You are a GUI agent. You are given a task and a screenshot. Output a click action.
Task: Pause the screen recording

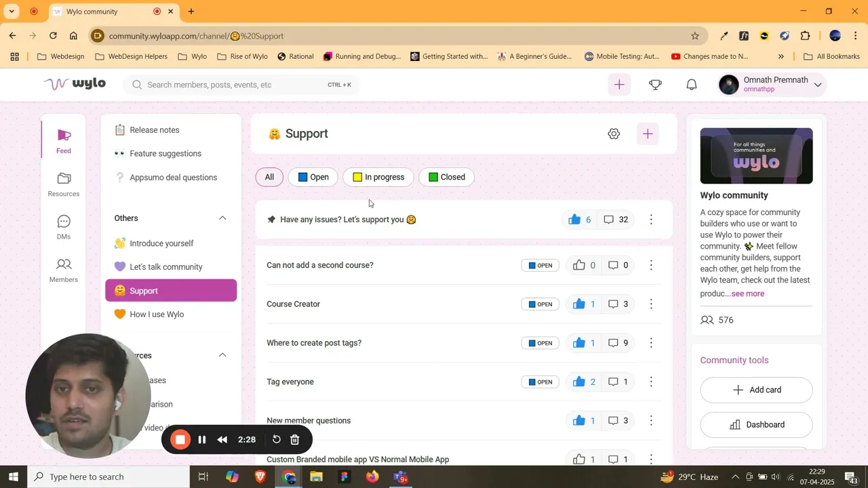(x=201, y=440)
